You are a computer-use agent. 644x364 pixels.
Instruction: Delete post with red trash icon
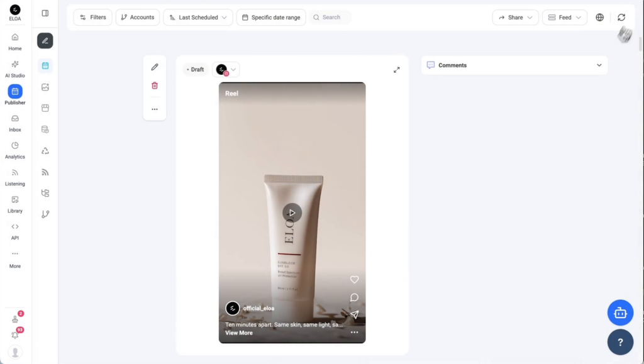[x=155, y=85]
